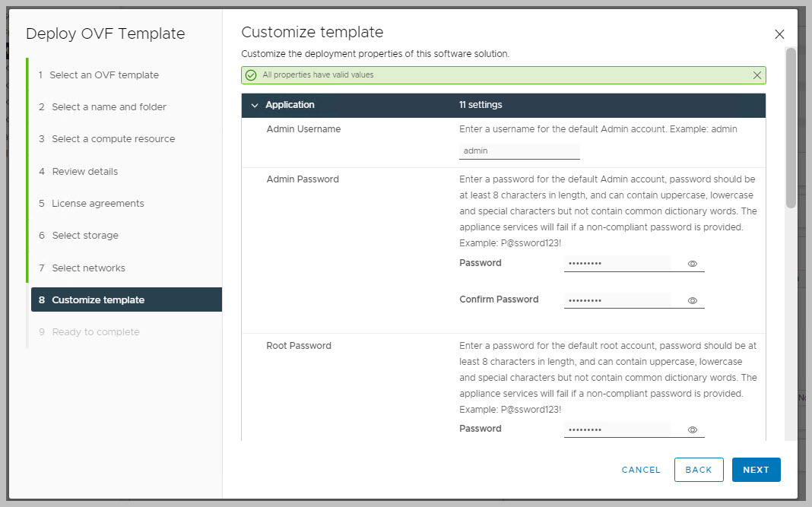812x507 pixels.
Task: Dismiss the valid values notification banner
Action: (756, 75)
